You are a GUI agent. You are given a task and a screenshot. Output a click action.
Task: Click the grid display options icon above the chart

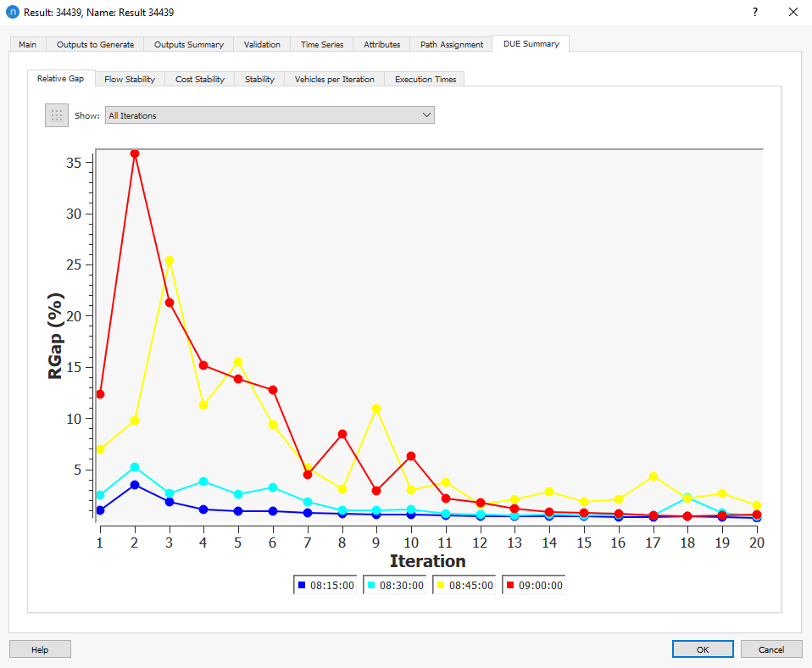56,114
